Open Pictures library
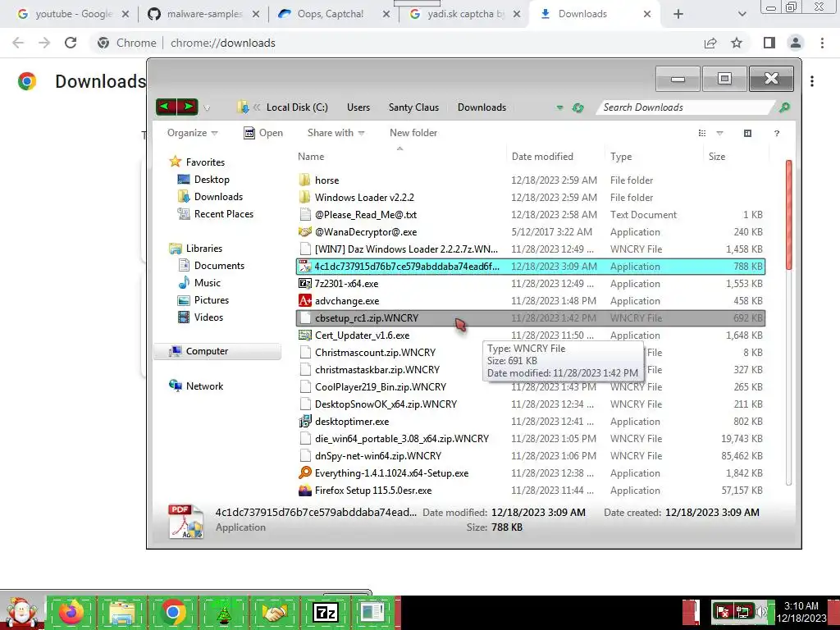This screenshot has width=840, height=630. coord(203,300)
